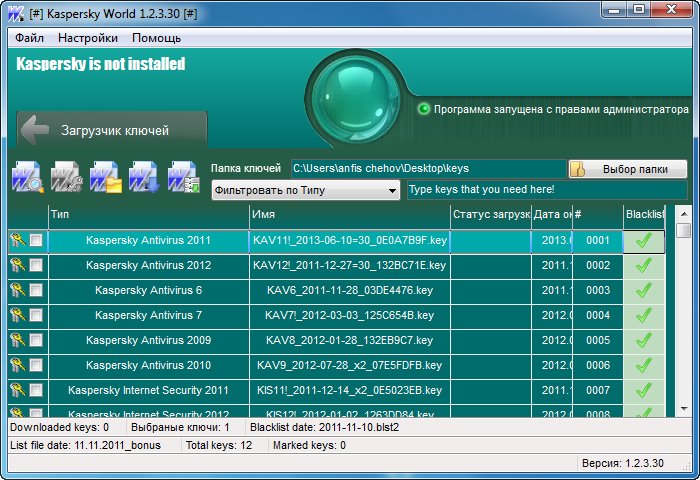
Task: Click the green blacklist checkmark for key 0007
Action: pyautogui.click(x=644, y=391)
